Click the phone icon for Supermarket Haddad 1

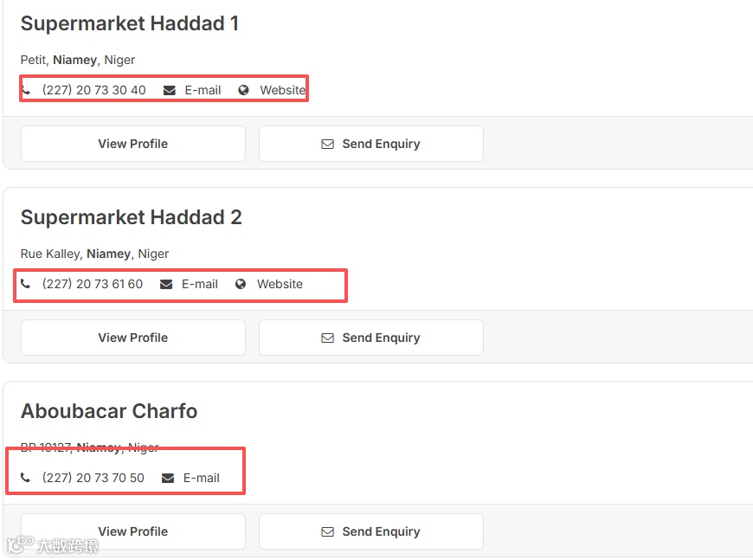pyautogui.click(x=26, y=90)
